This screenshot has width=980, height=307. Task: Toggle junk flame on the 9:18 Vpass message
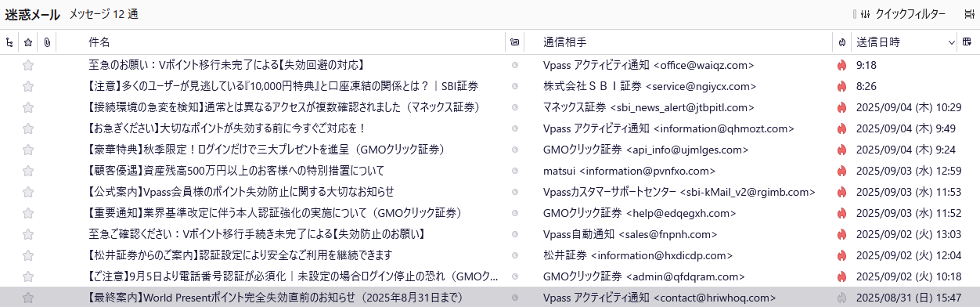click(x=842, y=65)
